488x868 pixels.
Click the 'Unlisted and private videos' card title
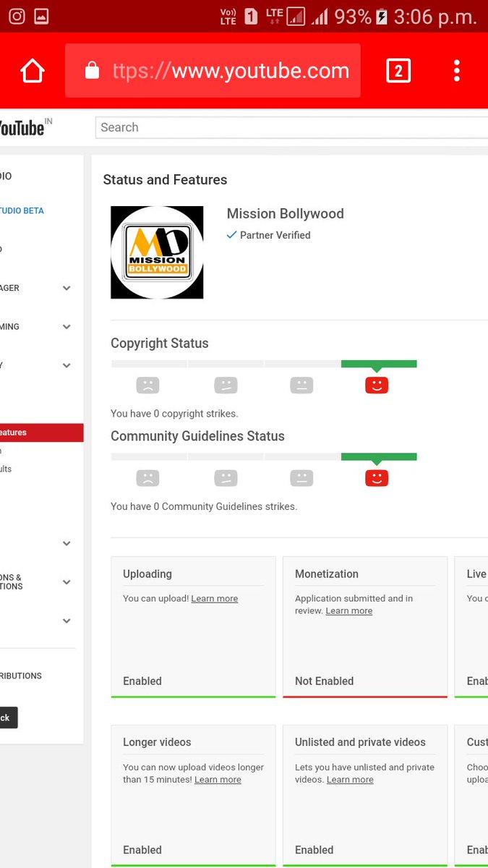pos(360,742)
